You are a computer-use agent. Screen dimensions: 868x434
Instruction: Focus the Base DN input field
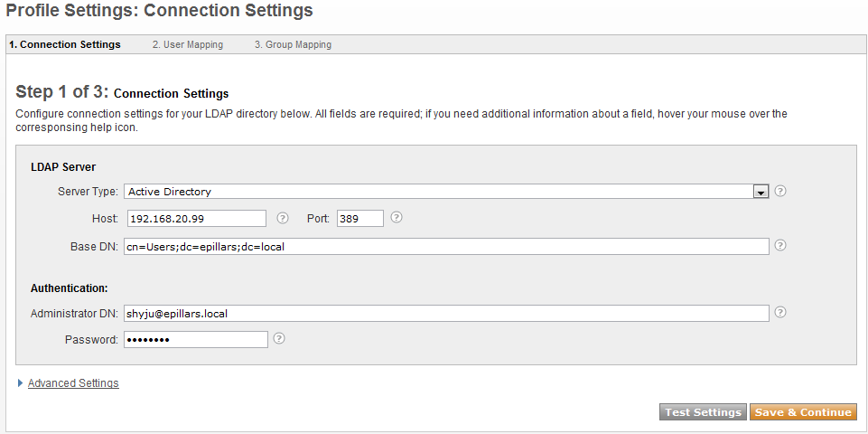click(446, 247)
